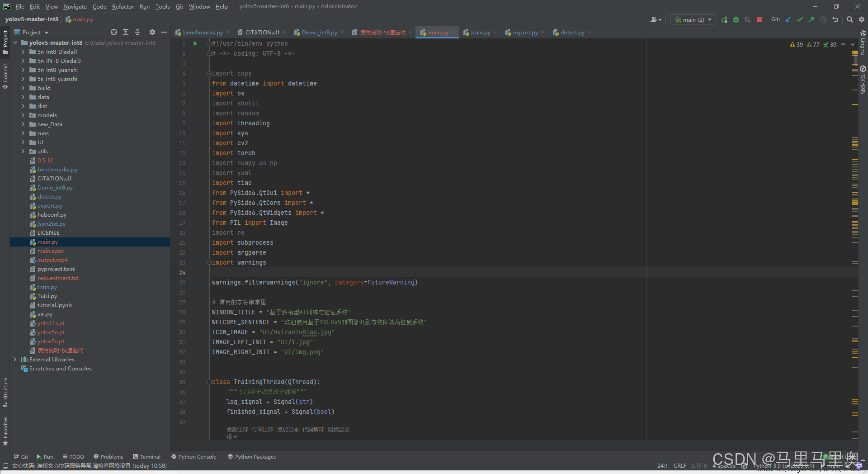Open the Refactor menu
This screenshot has width=868, height=474.
point(123,6)
